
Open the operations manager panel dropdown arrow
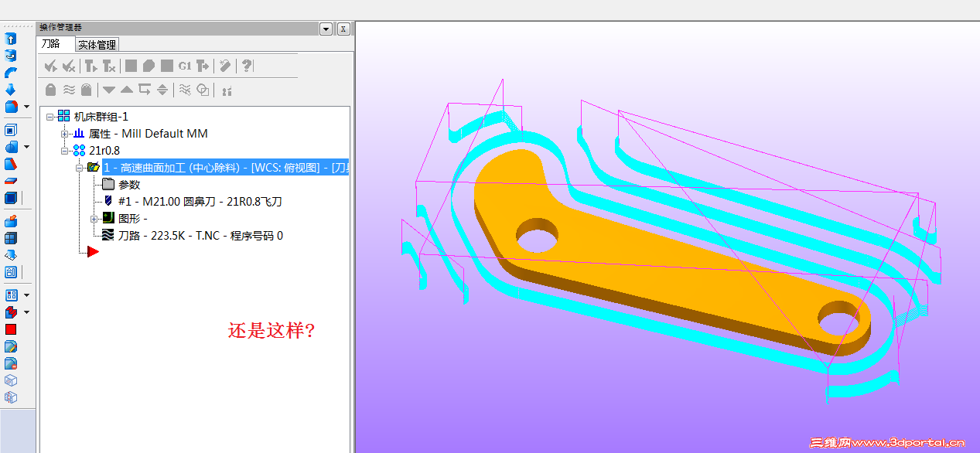coord(326,29)
